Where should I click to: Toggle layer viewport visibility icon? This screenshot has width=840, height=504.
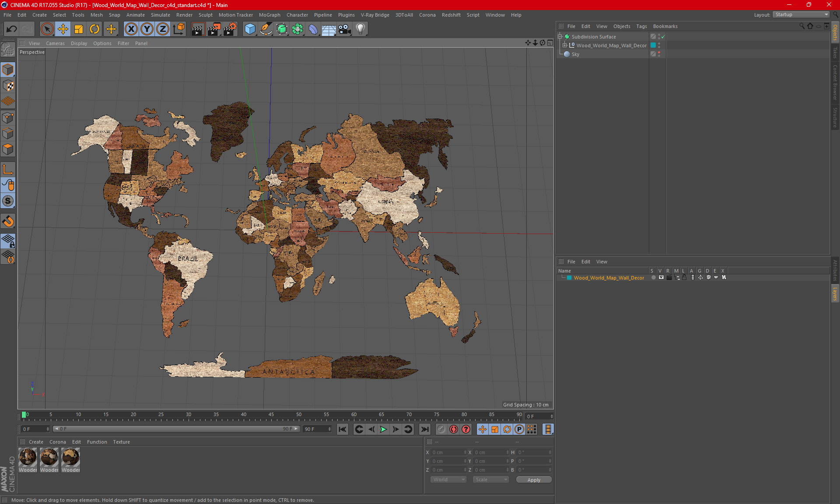point(661,278)
